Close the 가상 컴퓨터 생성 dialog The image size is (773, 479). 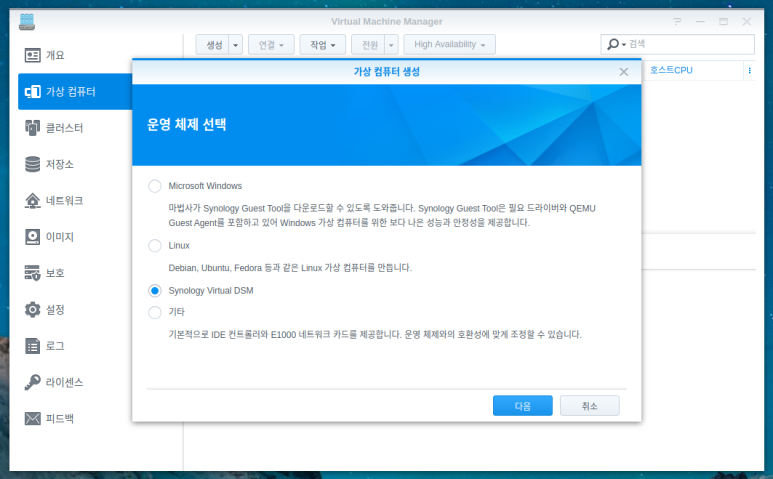click(x=624, y=72)
